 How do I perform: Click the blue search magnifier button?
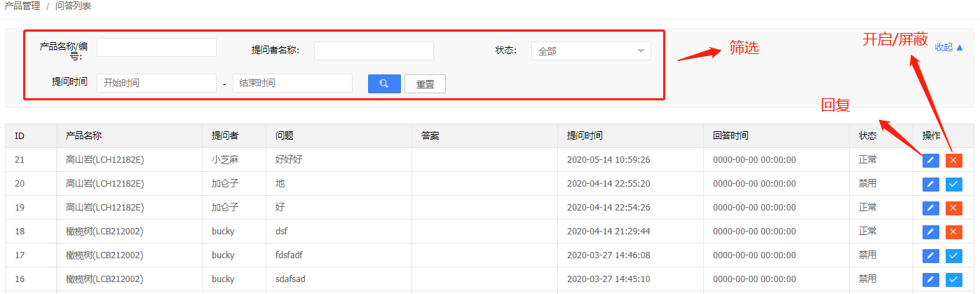(x=384, y=83)
